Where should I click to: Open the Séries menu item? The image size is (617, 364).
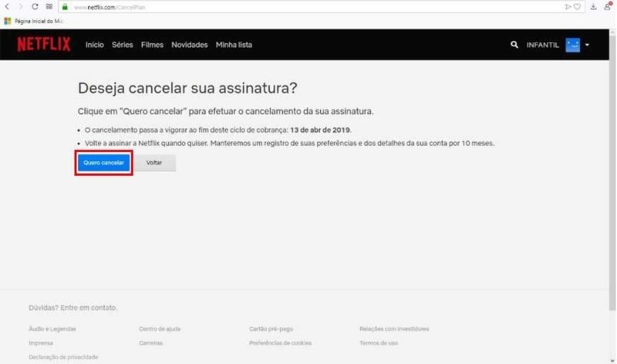click(123, 45)
